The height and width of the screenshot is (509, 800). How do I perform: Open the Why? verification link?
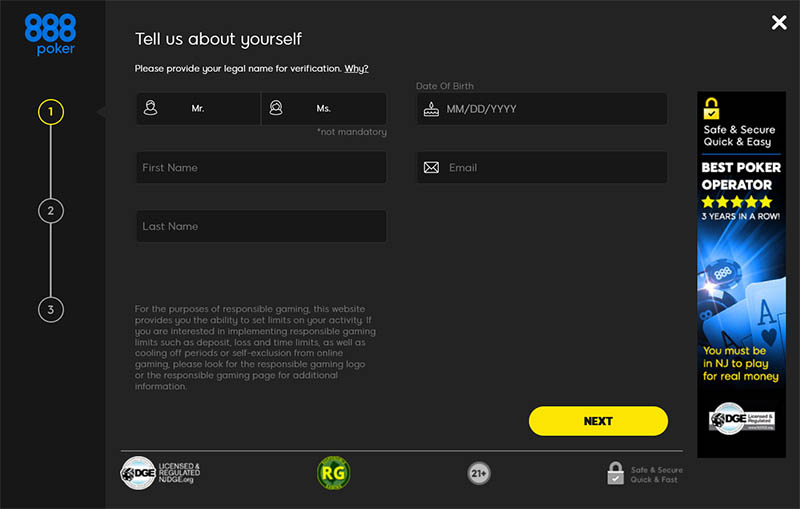click(356, 69)
